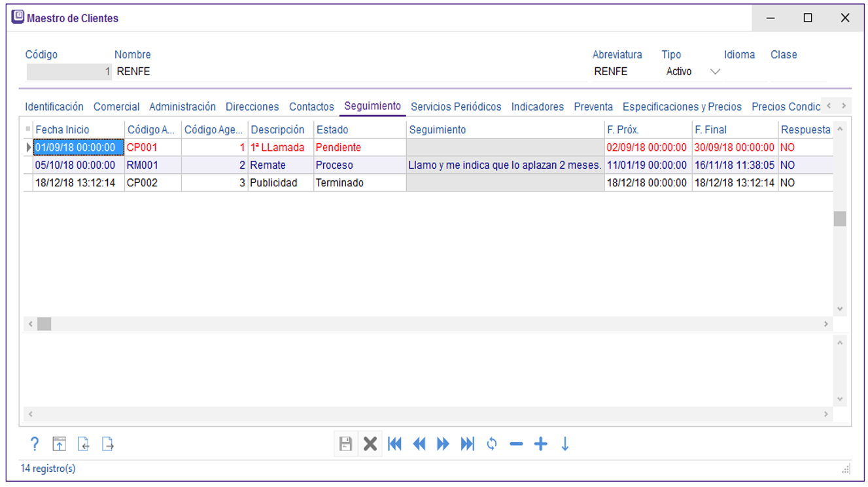Click the save floppy disk icon

pyautogui.click(x=345, y=444)
